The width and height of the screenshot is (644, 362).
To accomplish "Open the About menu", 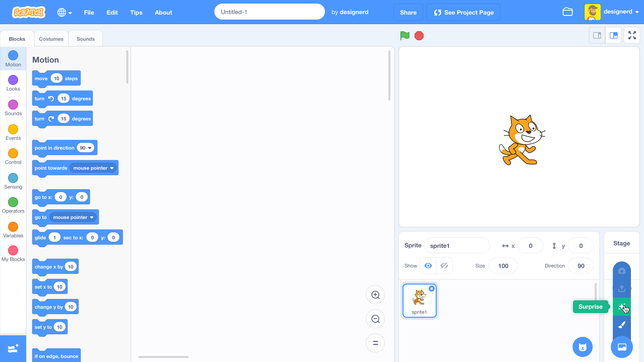I will [x=164, y=12].
